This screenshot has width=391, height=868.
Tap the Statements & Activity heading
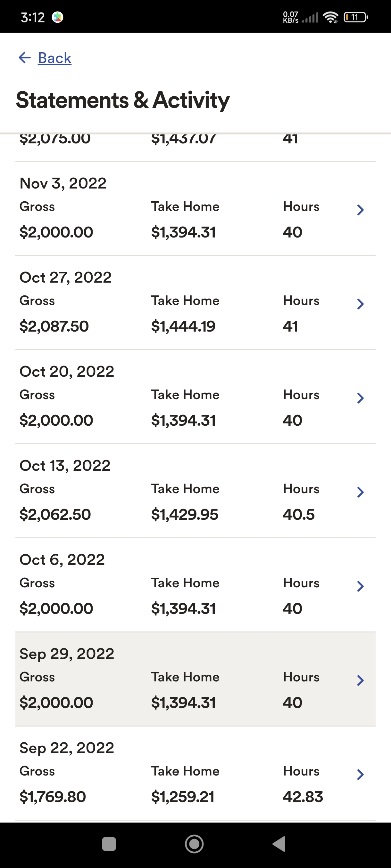[x=122, y=100]
